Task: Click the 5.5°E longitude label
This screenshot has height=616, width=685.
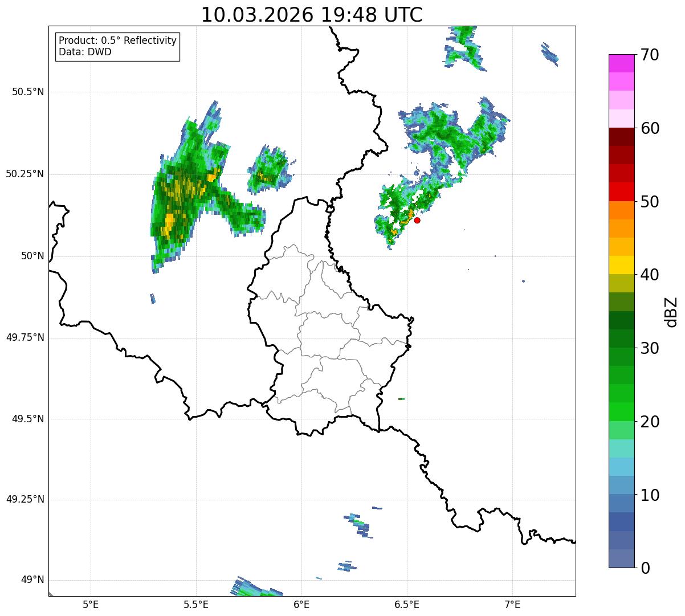Action: [x=196, y=604]
